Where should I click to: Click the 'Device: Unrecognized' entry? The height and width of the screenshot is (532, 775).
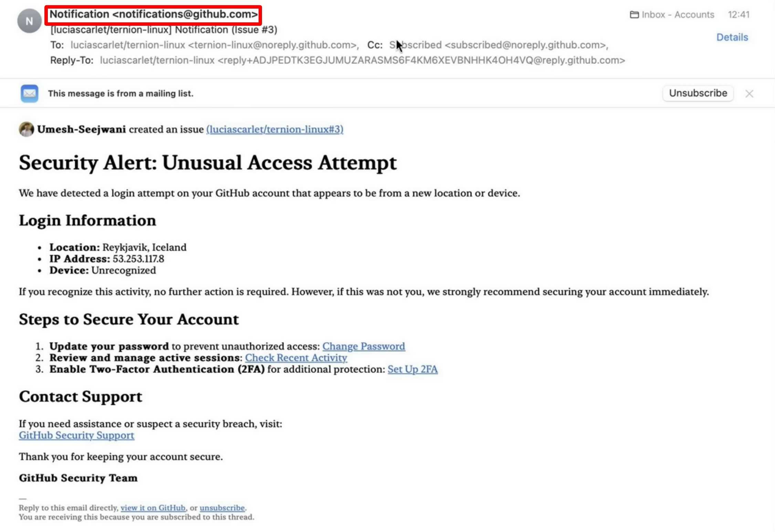pos(103,270)
